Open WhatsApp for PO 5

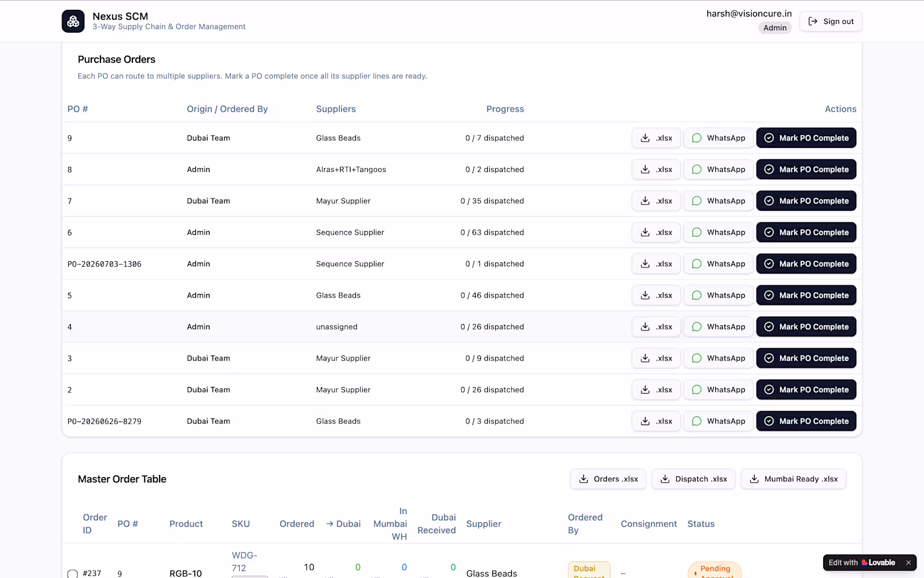[x=718, y=295]
